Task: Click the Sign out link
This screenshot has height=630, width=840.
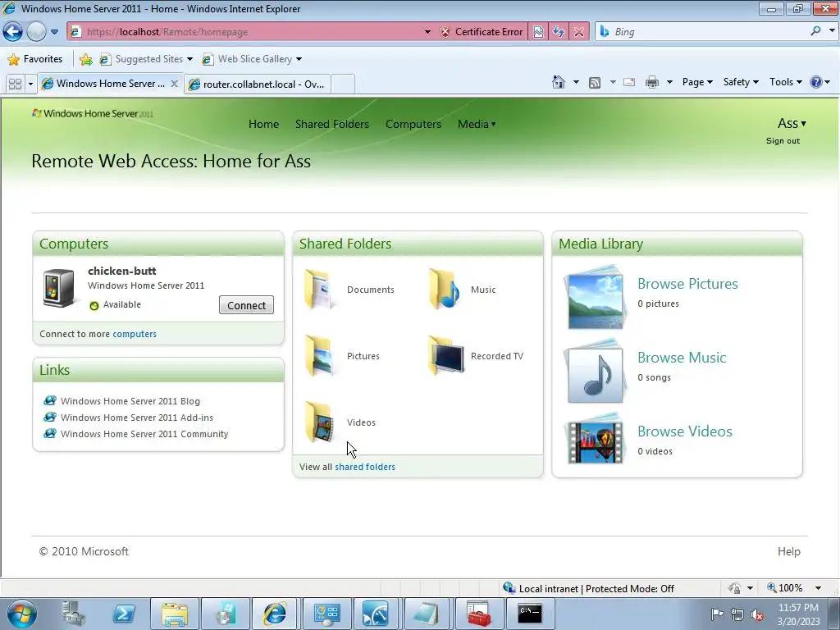Action: pyautogui.click(x=783, y=141)
